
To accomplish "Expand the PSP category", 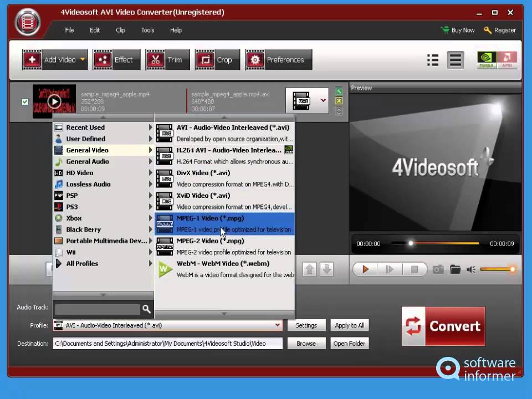I will [103, 196].
